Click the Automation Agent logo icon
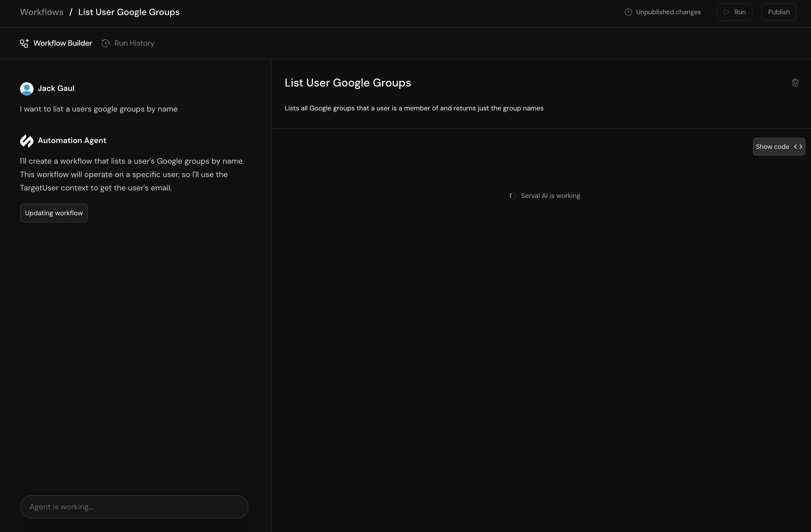The width and height of the screenshot is (811, 532). [x=26, y=141]
